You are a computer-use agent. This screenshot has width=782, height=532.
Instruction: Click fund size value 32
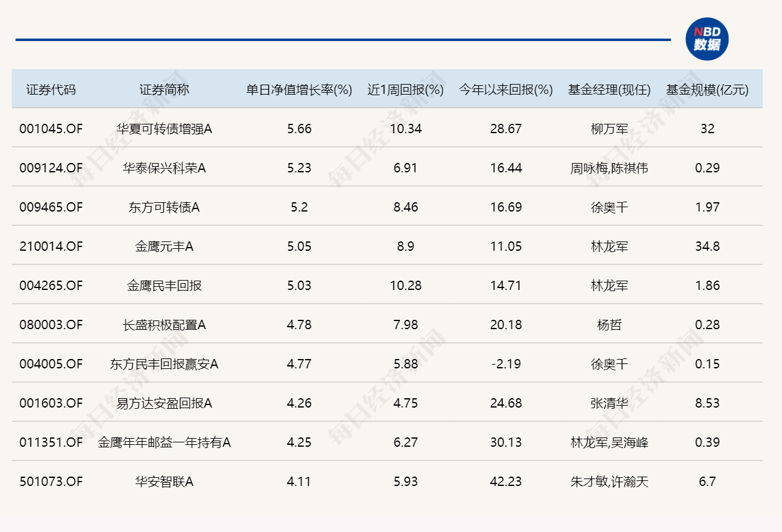(x=707, y=129)
